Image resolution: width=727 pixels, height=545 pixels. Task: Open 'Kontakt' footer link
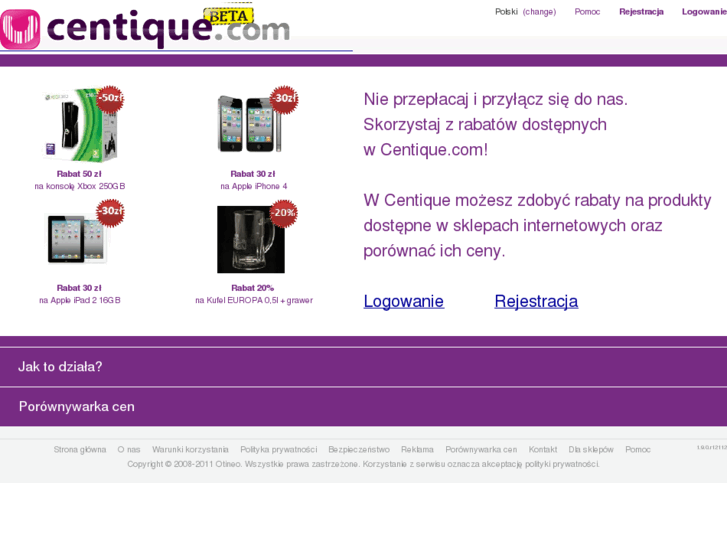tap(543, 449)
